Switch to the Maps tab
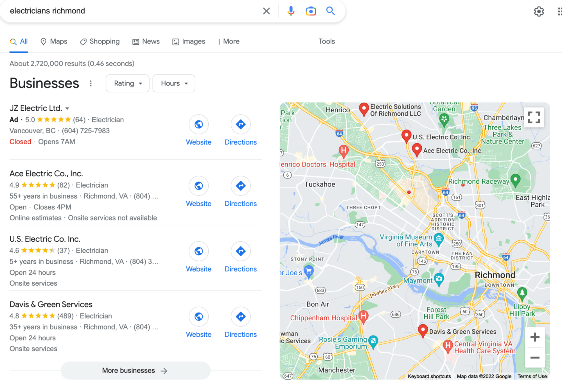The image size is (562, 392). [x=53, y=41]
